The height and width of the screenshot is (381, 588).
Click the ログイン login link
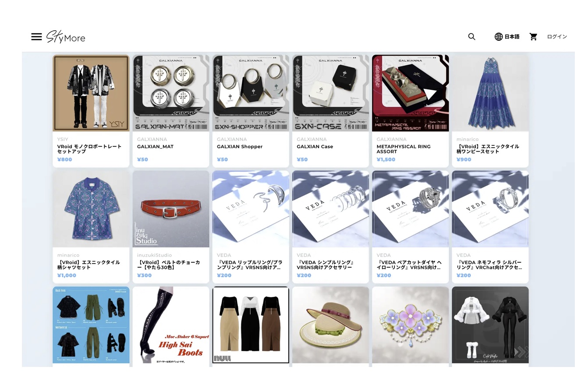pyautogui.click(x=557, y=37)
